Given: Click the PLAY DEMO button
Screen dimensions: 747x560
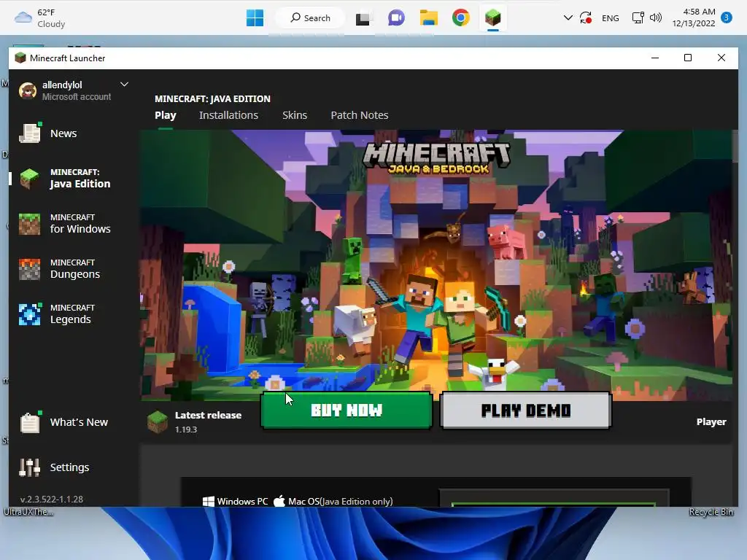Looking at the screenshot, I should coord(525,411).
